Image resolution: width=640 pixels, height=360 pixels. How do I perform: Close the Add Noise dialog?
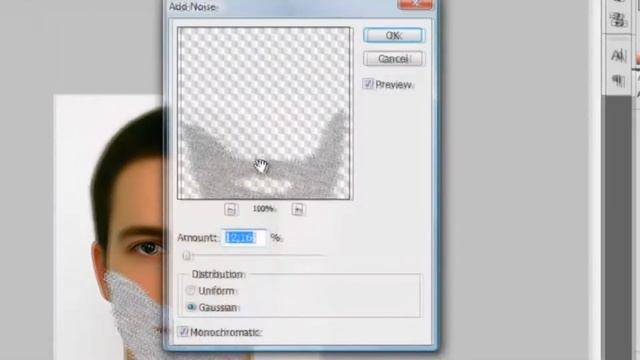pos(415,4)
